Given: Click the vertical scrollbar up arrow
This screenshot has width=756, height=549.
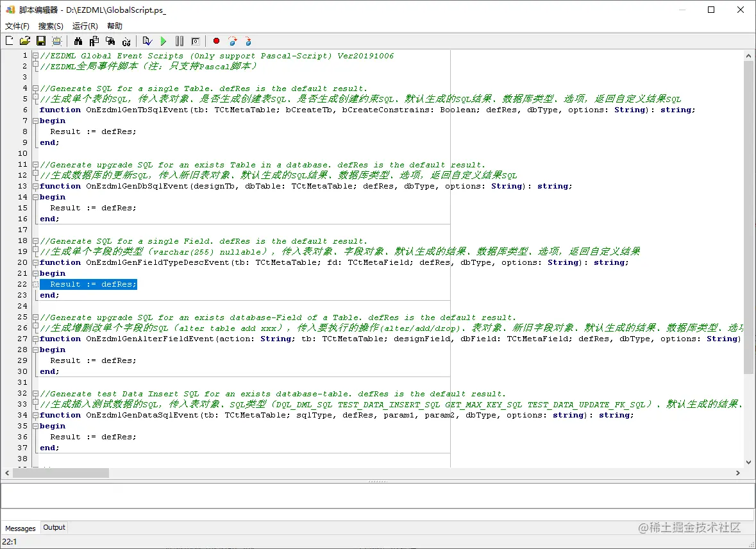Looking at the screenshot, I should click(x=748, y=56).
